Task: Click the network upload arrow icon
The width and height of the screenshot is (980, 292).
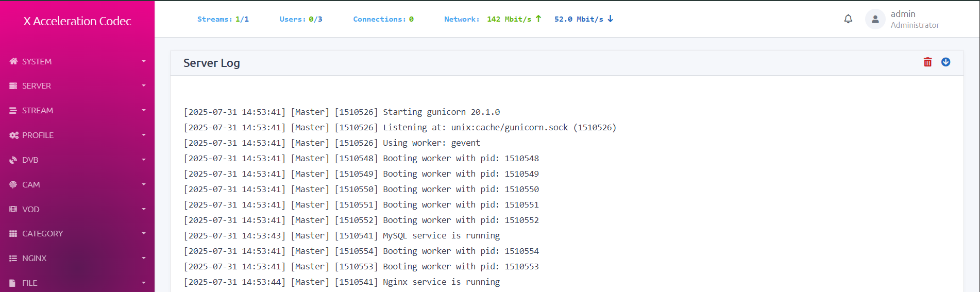Action: (x=538, y=19)
